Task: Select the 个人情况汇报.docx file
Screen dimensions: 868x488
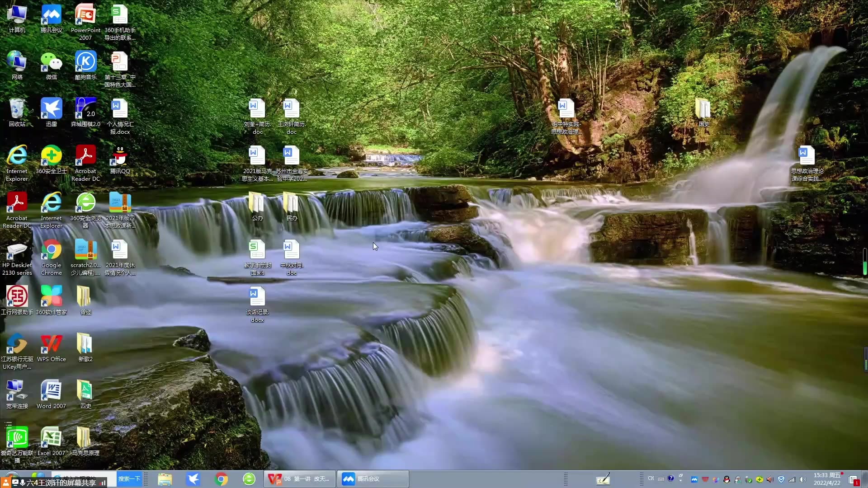Action: click(x=120, y=117)
